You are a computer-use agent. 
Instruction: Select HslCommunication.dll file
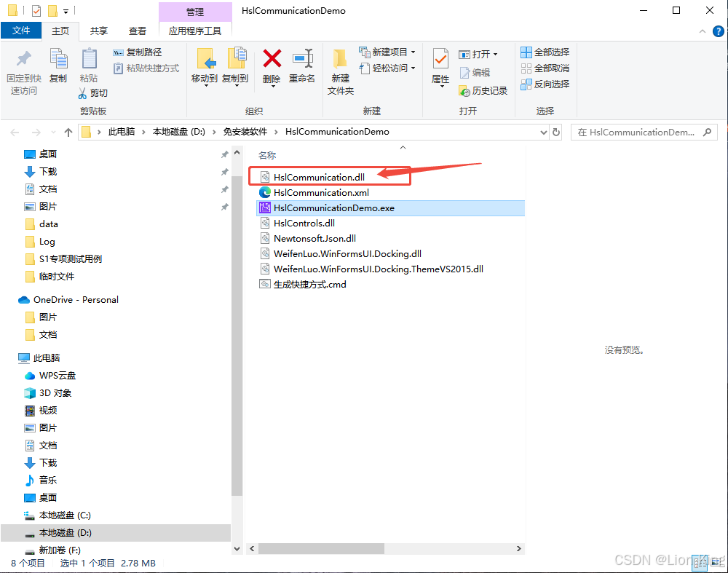pos(319,177)
